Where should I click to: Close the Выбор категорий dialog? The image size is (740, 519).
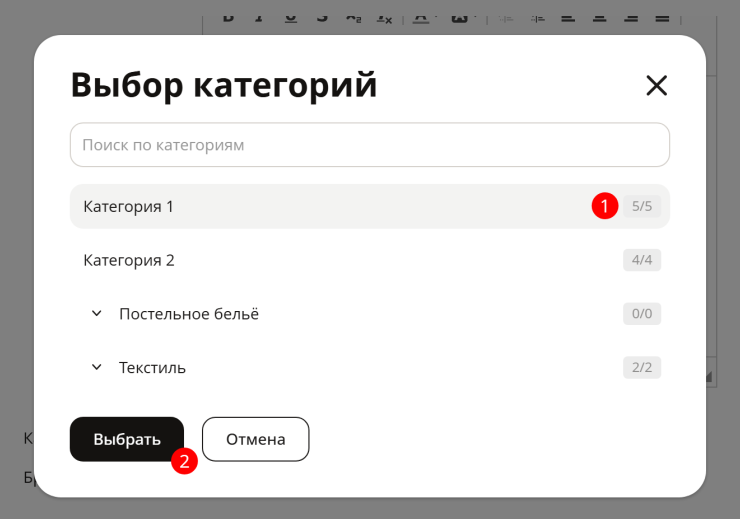pos(656,86)
